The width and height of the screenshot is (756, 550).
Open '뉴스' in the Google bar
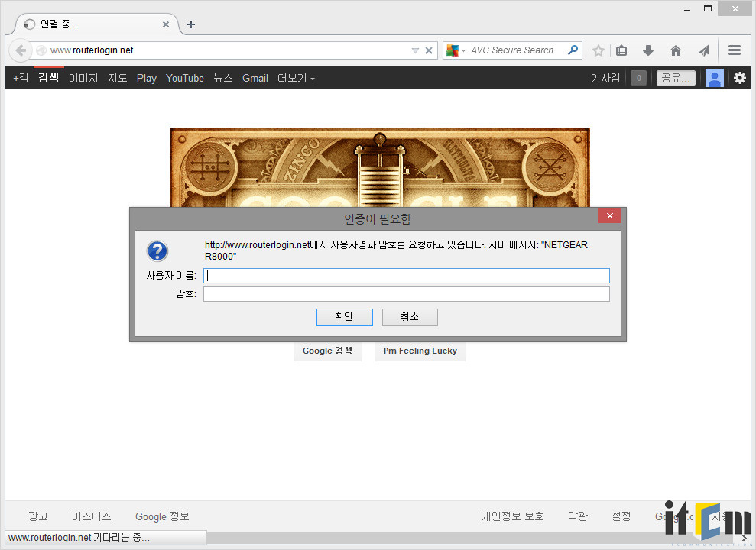(x=222, y=78)
